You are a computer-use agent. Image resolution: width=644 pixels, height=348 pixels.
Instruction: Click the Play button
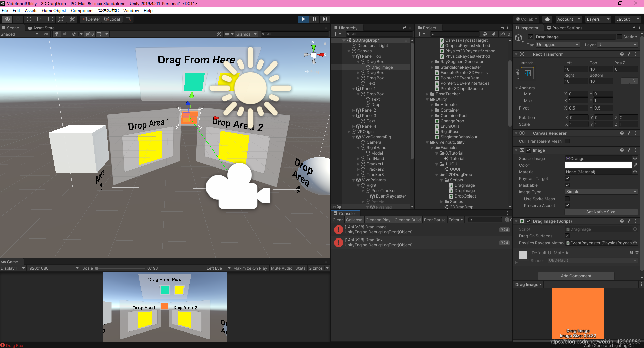click(304, 19)
